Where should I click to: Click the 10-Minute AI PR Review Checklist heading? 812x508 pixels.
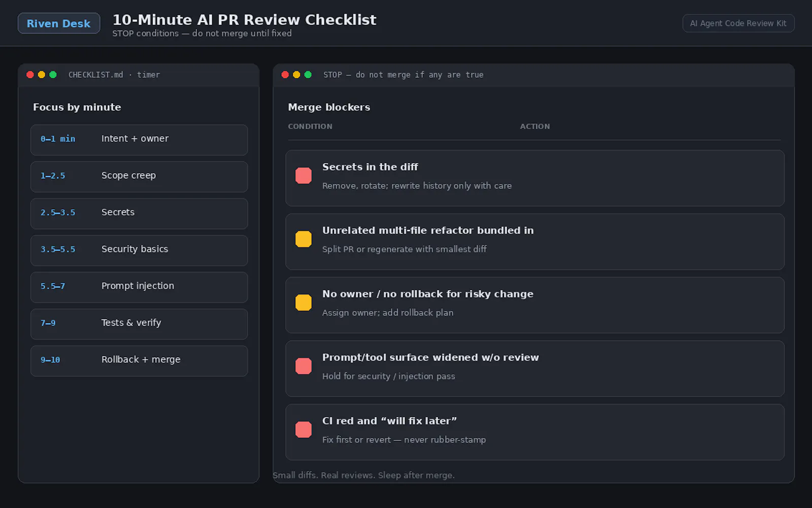point(244,20)
